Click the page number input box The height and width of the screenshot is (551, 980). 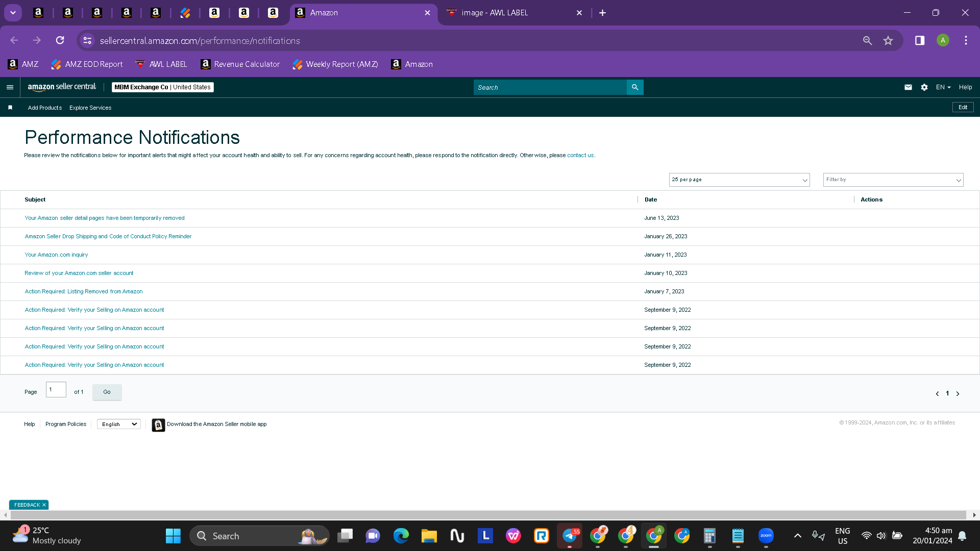(x=56, y=390)
